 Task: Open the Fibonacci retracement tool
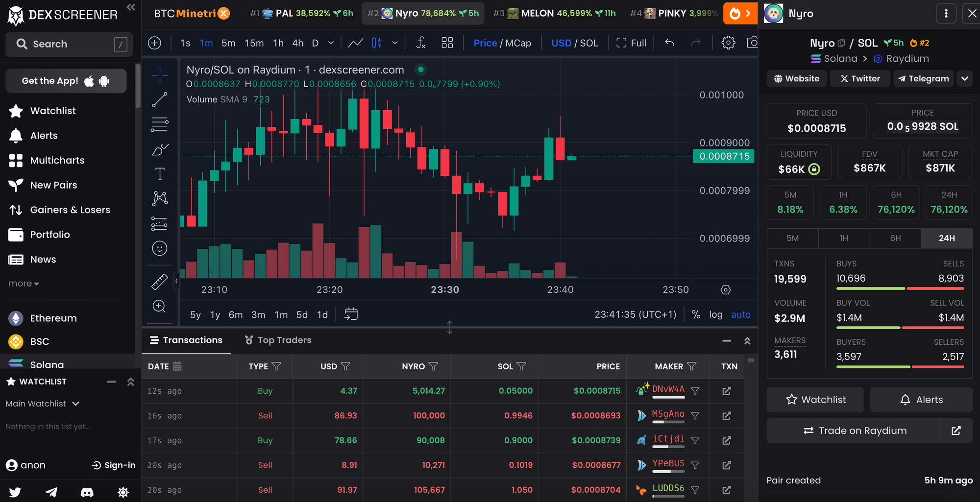pos(160,124)
